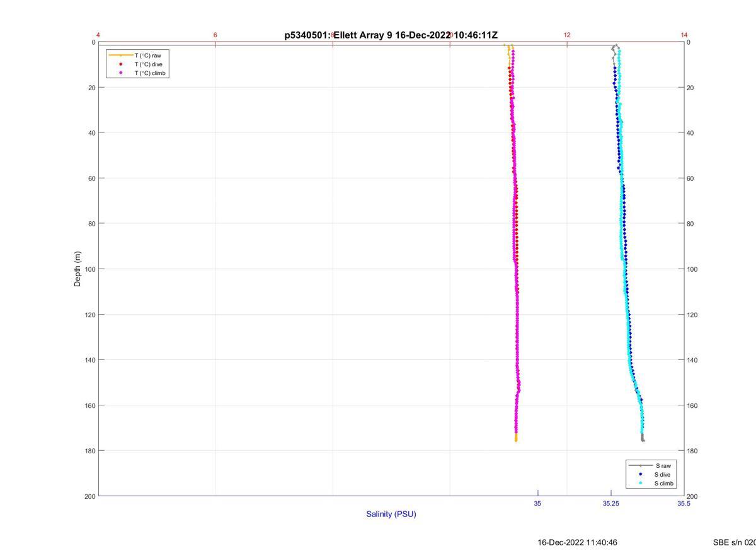Viewport: 756px width, 558px height.
Task: Click the plot title 'p5340501: Ellett Array 9'
Action: (338, 35)
